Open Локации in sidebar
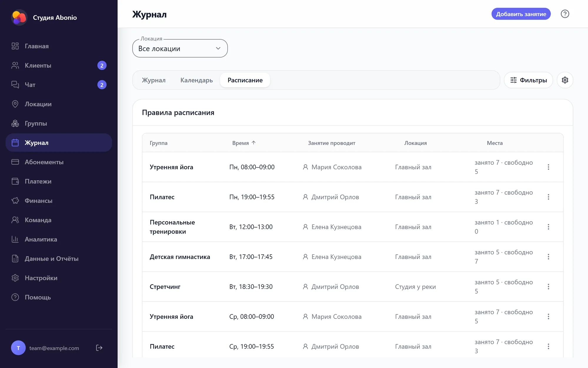588x368 pixels. pyautogui.click(x=59, y=104)
